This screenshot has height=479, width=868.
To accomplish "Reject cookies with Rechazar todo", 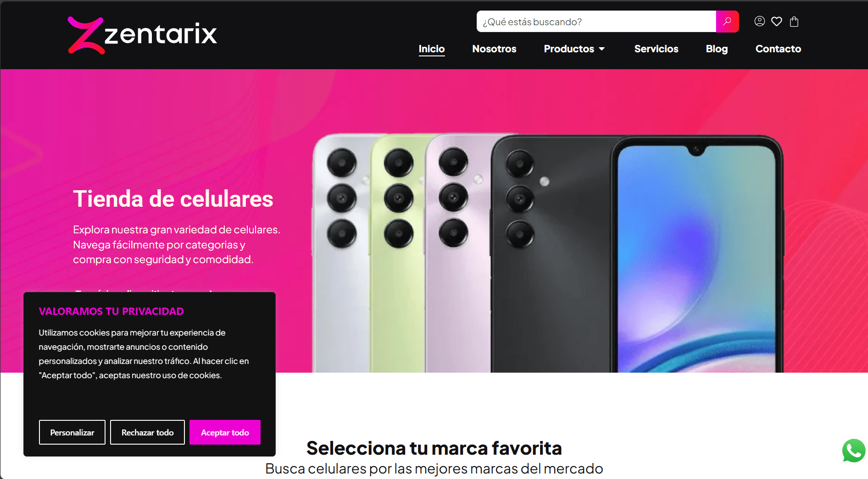I will coord(147,432).
